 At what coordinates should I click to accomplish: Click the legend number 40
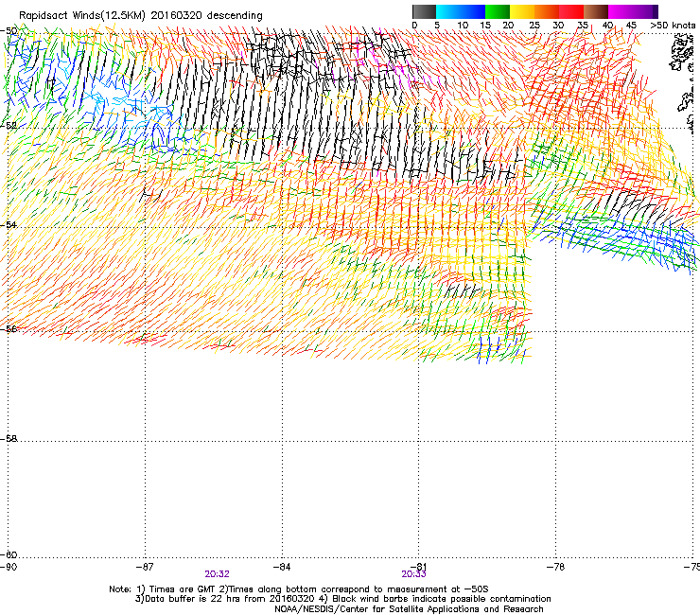[x=607, y=26]
